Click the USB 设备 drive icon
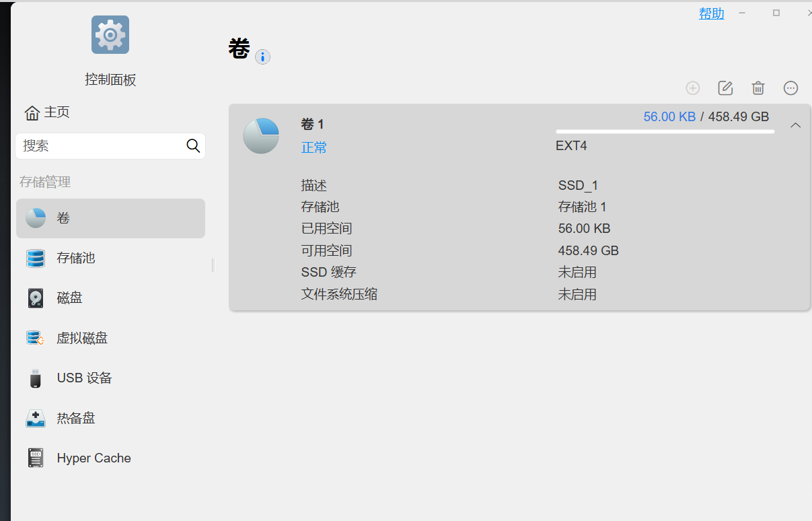The height and width of the screenshot is (521, 812). click(x=36, y=378)
